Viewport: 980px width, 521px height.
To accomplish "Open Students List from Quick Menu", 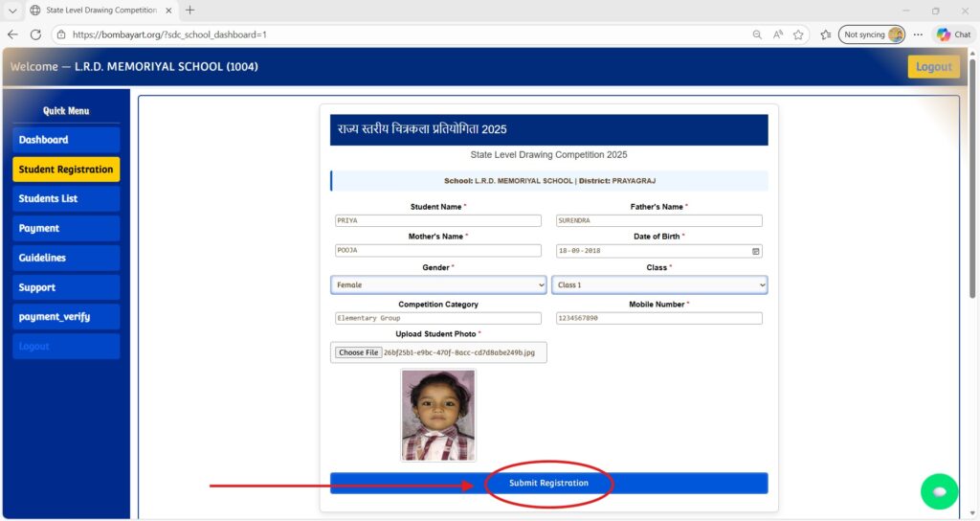I will [66, 199].
